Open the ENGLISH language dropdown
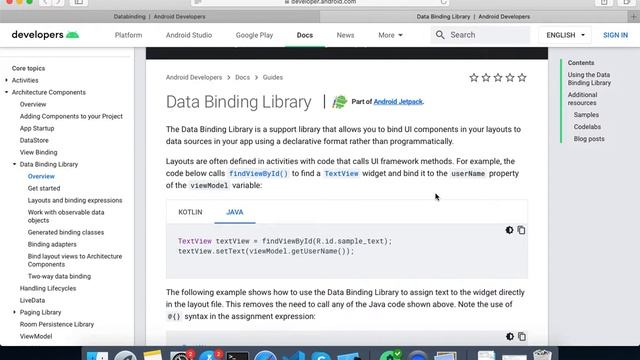This screenshot has height=360, width=640. tap(565, 35)
